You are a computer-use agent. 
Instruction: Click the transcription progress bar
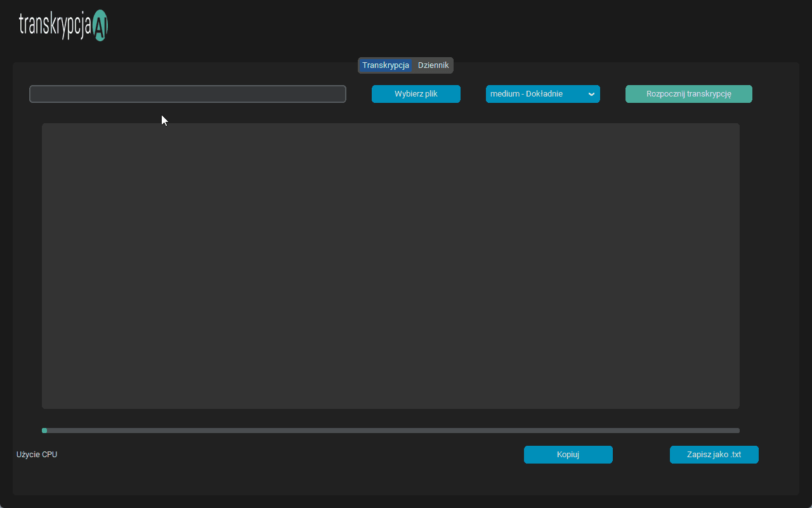[x=391, y=431]
